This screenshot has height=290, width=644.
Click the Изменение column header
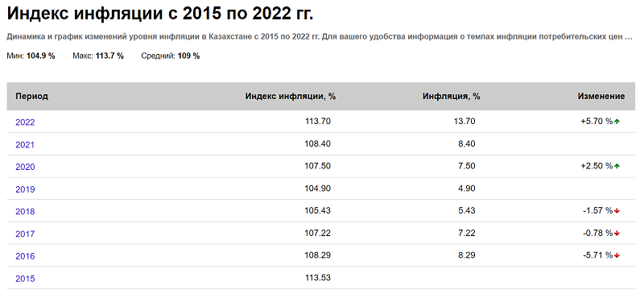coord(601,97)
